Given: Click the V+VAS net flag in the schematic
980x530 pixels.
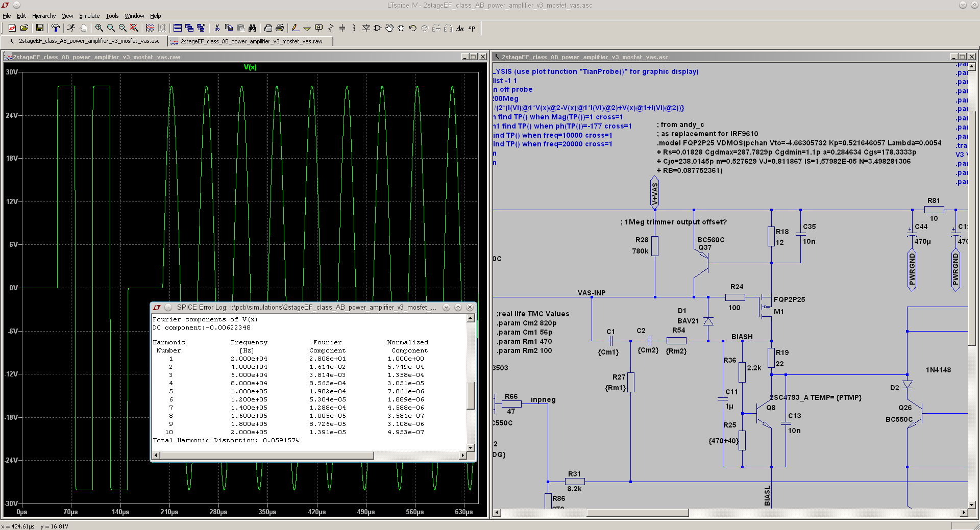Looking at the screenshot, I should pyautogui.click(x=655, y=192).
